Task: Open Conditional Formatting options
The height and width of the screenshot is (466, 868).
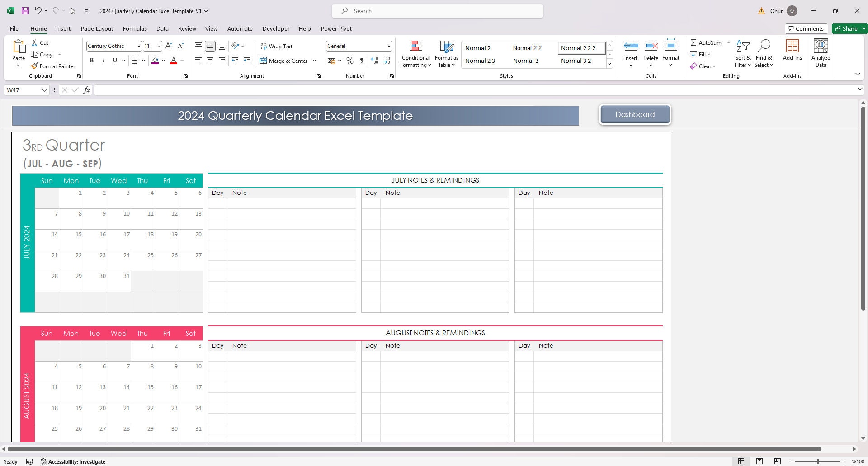Action: [x=415, y=53]
